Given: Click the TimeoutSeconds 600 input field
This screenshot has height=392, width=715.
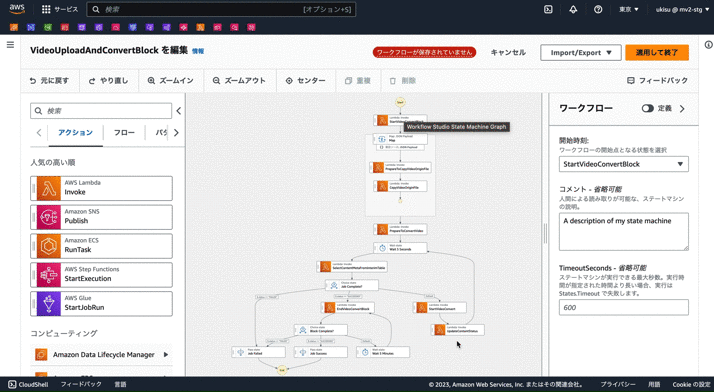Looking at the screenshot, I should (623, 307).
